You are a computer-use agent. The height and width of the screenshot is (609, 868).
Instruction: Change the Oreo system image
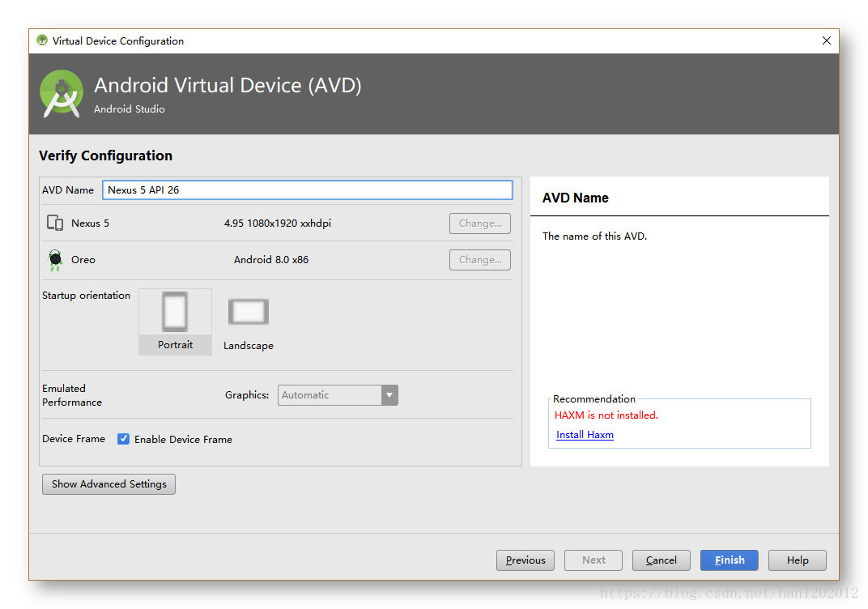click(x=480, y=260)
